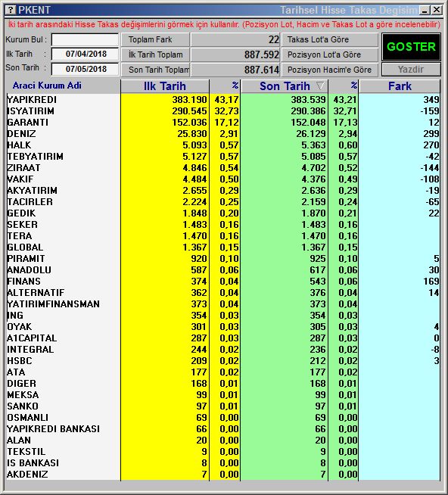Click the GOSTER button
The width and height of the screenshot is (448, 495).
pyautogui.click(x=411, y=47)
